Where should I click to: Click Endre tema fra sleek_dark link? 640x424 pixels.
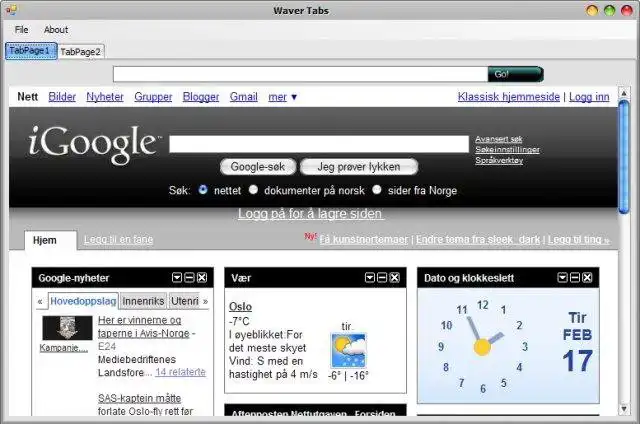478,240
